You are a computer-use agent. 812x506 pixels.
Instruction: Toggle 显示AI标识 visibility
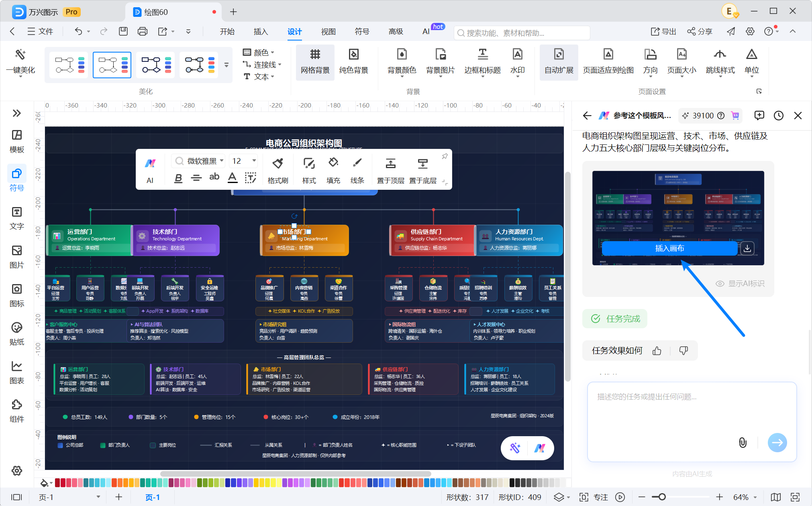(740, 284)
